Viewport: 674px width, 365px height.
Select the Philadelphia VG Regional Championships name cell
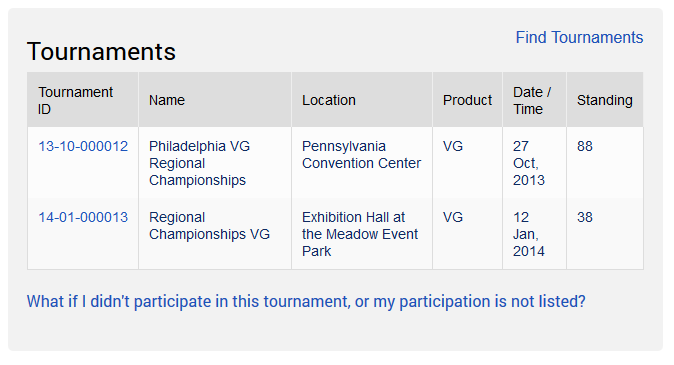point(215,163)
